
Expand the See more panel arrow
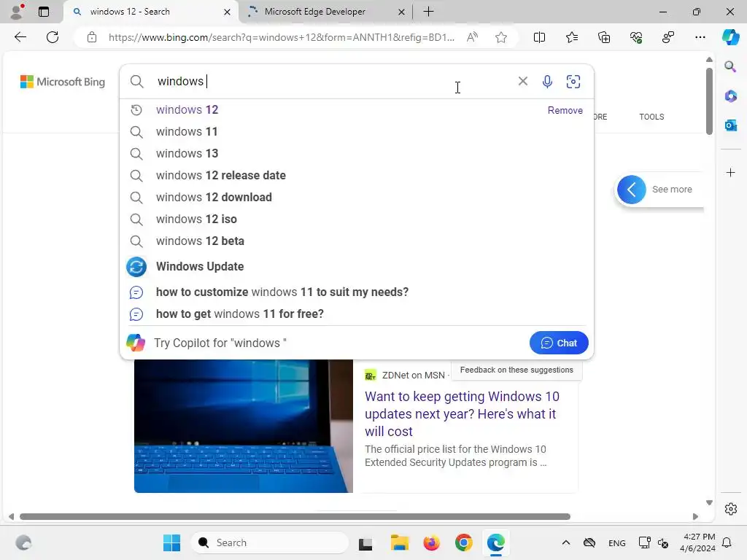click(631, 190)
